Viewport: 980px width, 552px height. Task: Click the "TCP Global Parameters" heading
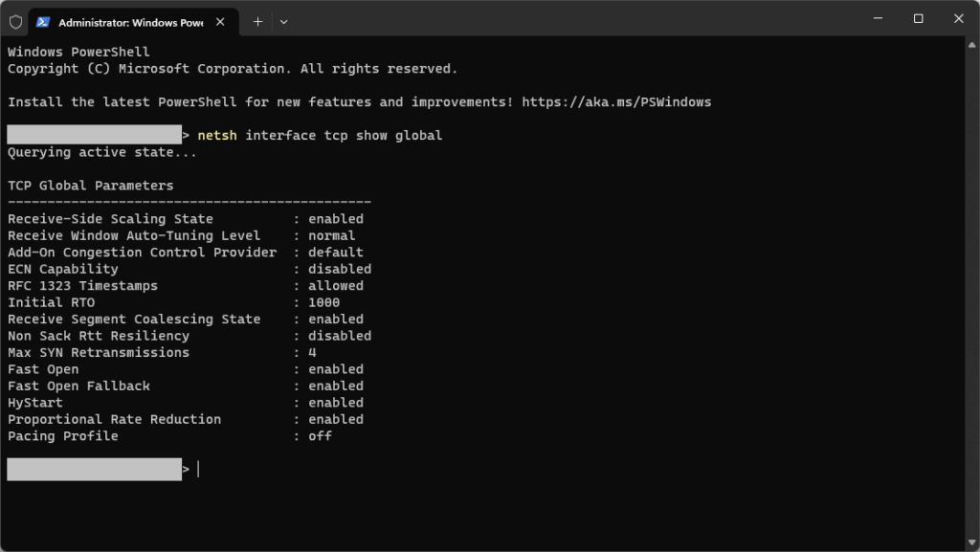(x=91, y=186)
